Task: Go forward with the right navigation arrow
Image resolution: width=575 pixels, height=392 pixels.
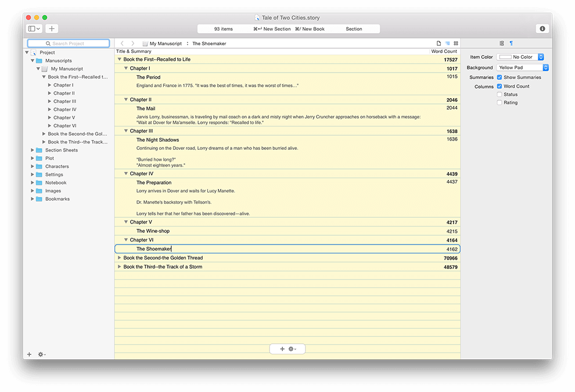Action: [x=133, y=44]
